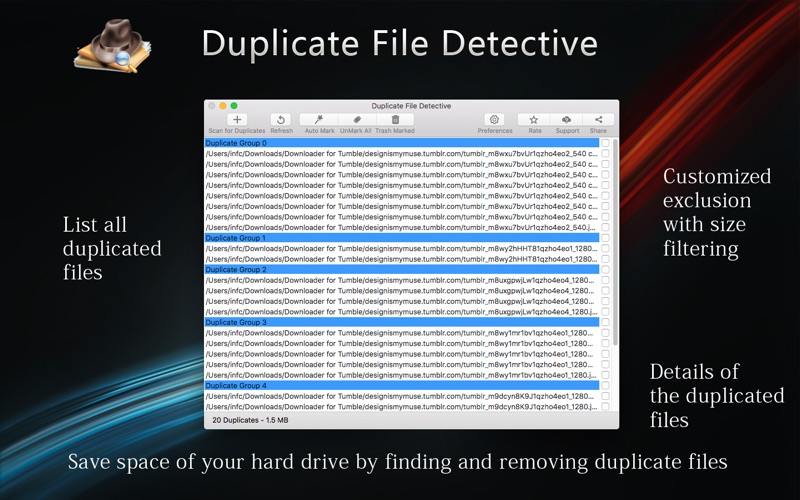This screenshot has height=500, width=800.
Task: Select the tumblr_m8uxgpwjLw1 file path ending 1280.j…
Action: click(402, 312)
